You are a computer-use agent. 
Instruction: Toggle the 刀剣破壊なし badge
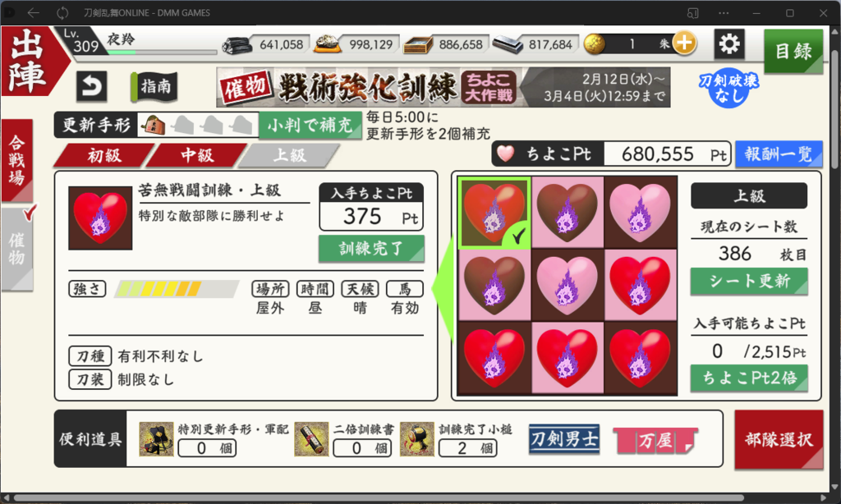[x=728, y=88]
